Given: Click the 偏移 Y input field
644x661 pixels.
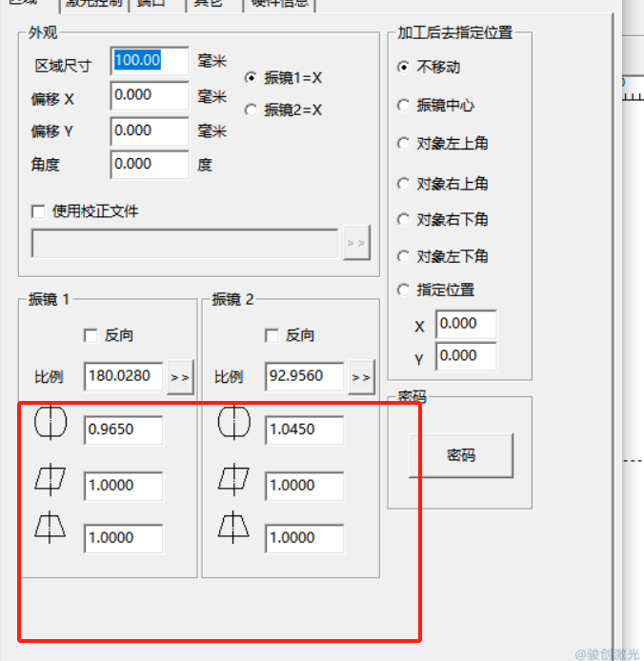Looking at the screenshot, I should [150, 131].
